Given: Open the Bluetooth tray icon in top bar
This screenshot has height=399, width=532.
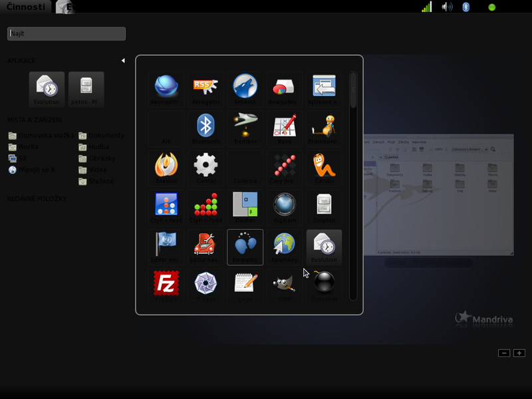Looking at the screenshot, I should click(x=466, y=7).
